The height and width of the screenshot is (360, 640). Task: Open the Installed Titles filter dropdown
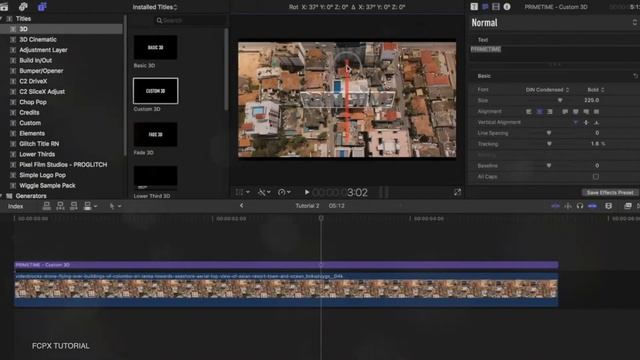(155, 7)
